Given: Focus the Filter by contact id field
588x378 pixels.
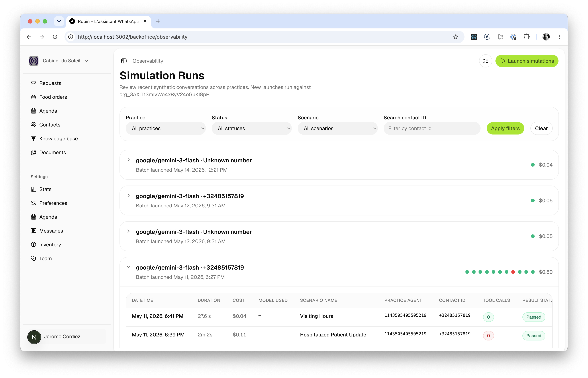Looking at the screenshot, I should tap(432, 128).
